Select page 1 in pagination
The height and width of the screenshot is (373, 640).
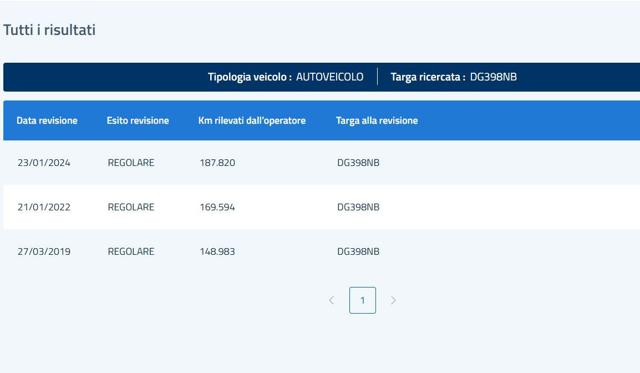[x=362, y=300]
